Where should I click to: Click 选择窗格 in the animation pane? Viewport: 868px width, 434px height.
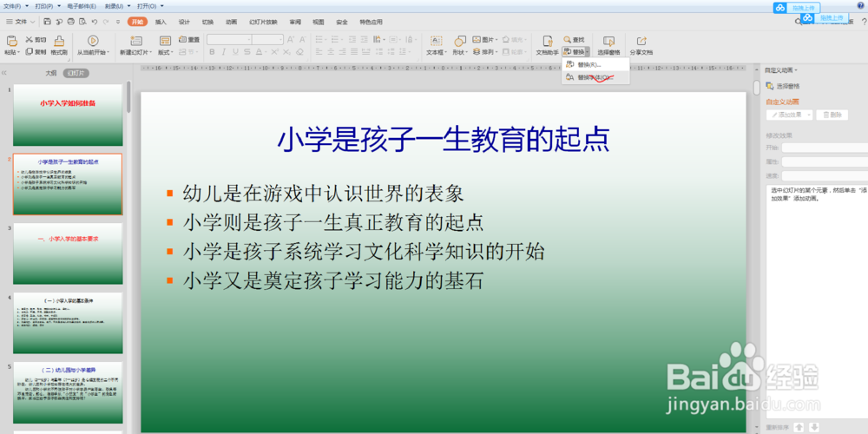pyautogui.click(x=783, y=86)
